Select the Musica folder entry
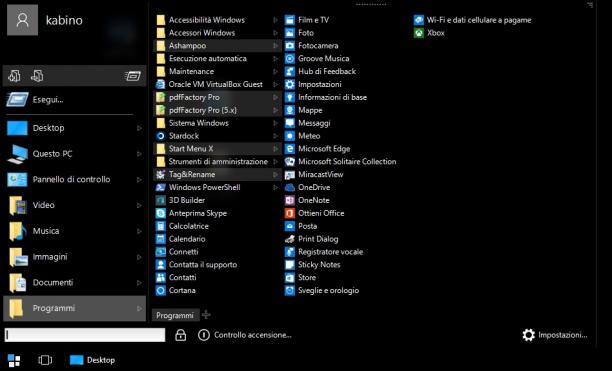 pos(74,231)
